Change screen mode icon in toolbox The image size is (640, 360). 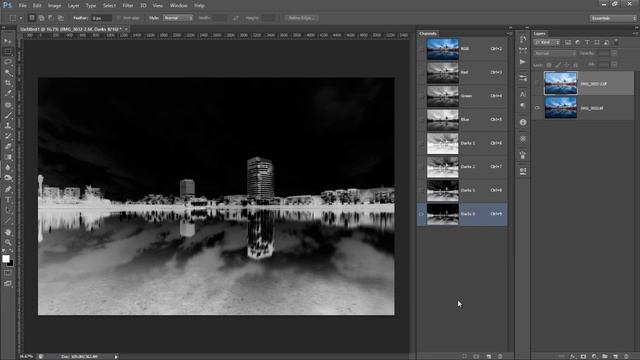pyautogui.click(x=8, y=283)
